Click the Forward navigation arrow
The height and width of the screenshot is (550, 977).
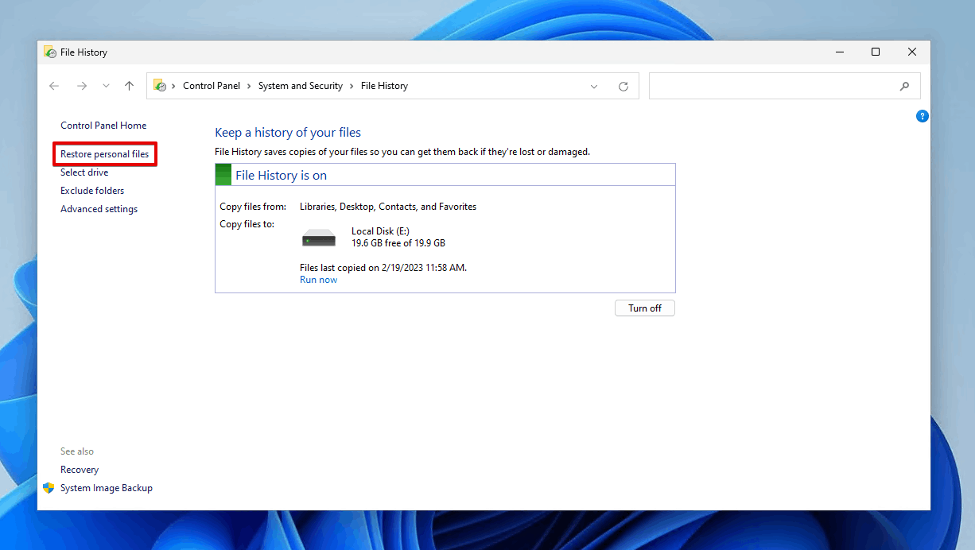(x=82, y=86)
